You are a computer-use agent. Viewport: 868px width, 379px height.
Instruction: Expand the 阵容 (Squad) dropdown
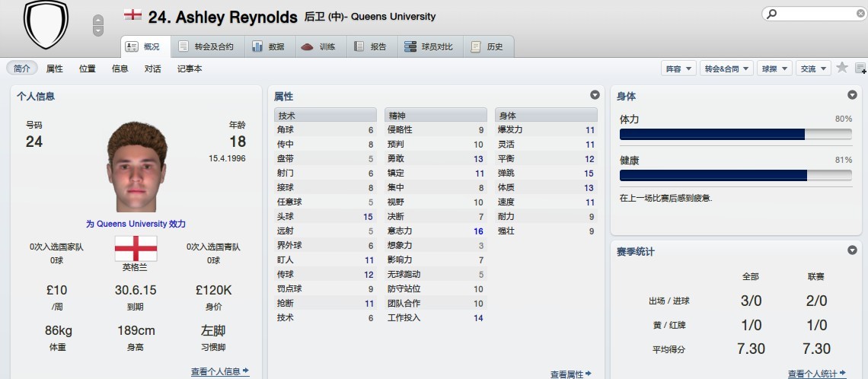click(679, 68)
